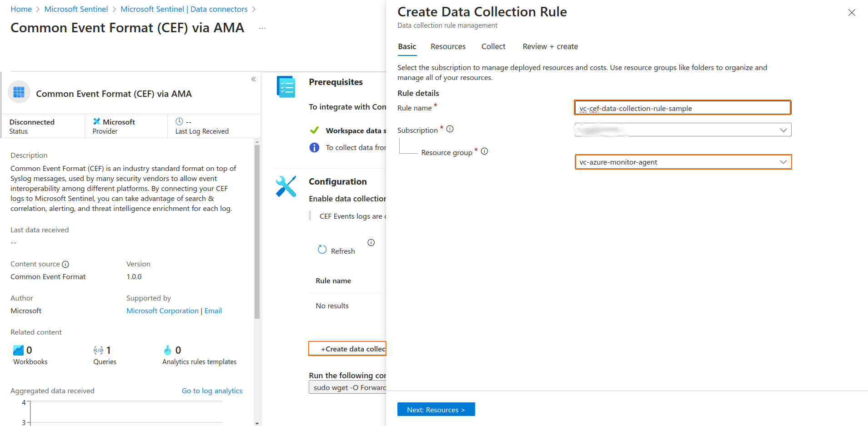868x426 pixels.
Task: Click the blue info icon for collect data
Action: point(314,148)
